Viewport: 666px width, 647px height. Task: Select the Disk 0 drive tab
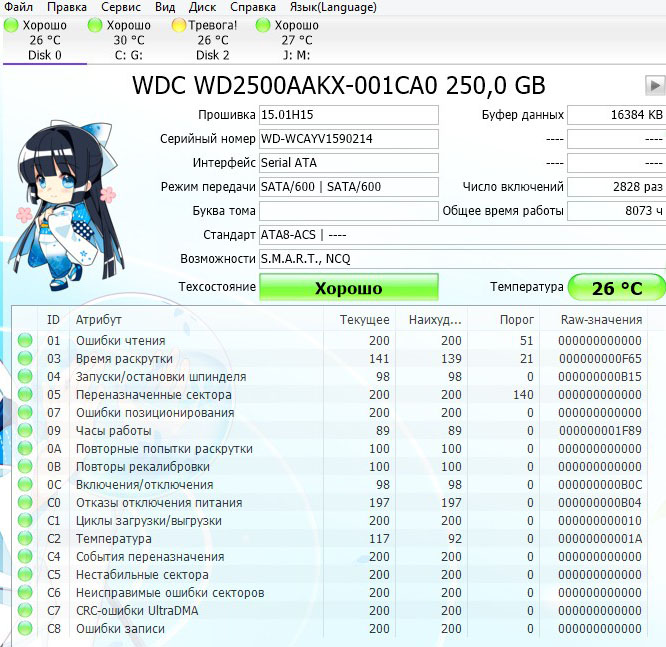click(x=45, y=40)
